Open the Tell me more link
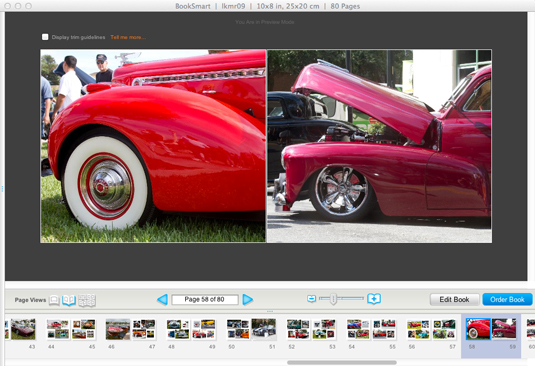 point(128,37)
